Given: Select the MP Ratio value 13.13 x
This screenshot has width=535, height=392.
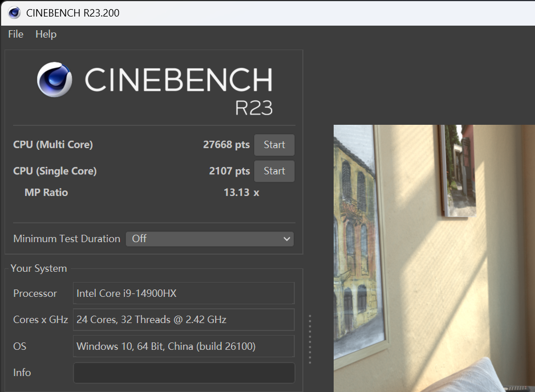Looking at the screenshot, I should pos(241,192).
